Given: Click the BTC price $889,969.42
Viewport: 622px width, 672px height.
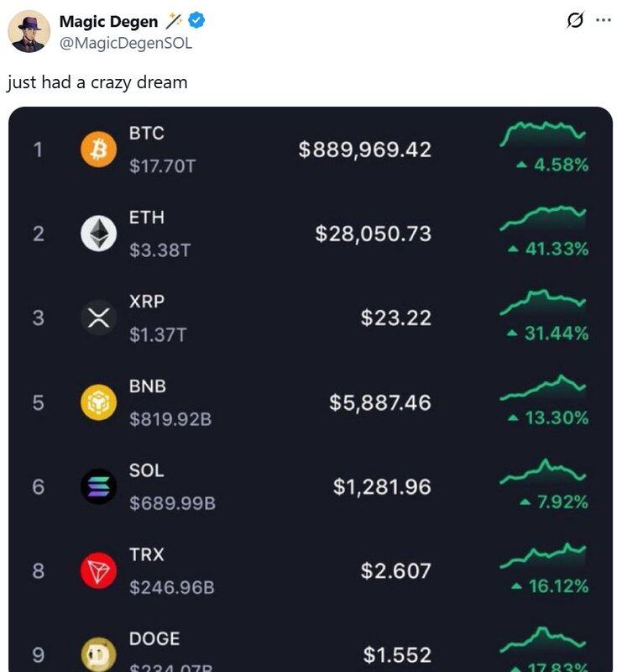Looking at the screenshot, I should click(365, 150).
